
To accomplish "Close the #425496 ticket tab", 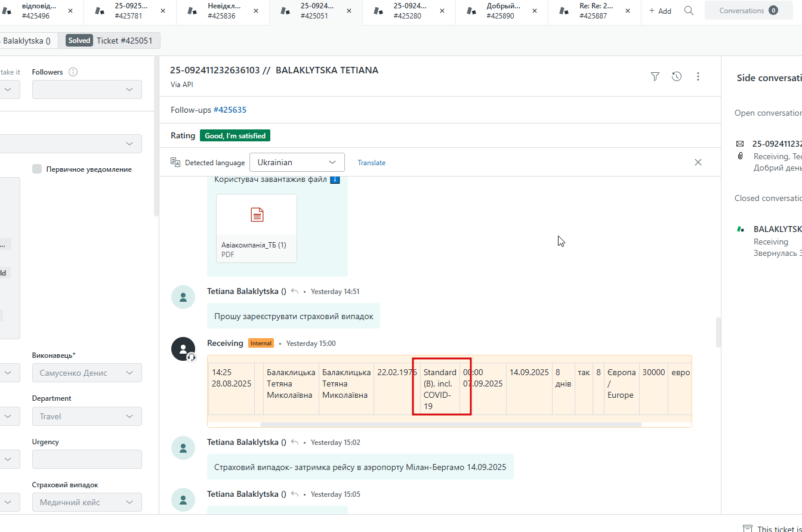I will [70, 11].
